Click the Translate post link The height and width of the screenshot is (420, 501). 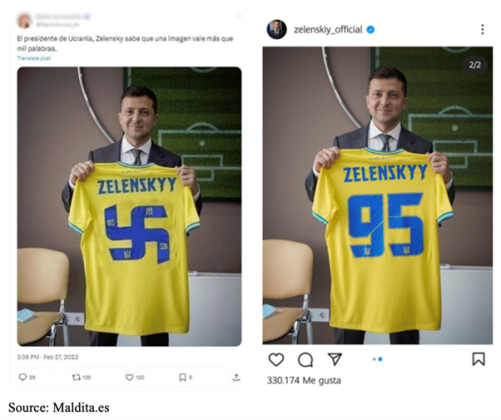click(x=34, y=58)
